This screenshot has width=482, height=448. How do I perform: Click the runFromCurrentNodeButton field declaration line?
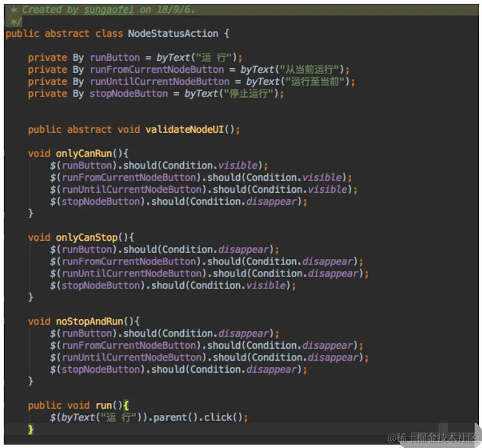pos(189,69)
